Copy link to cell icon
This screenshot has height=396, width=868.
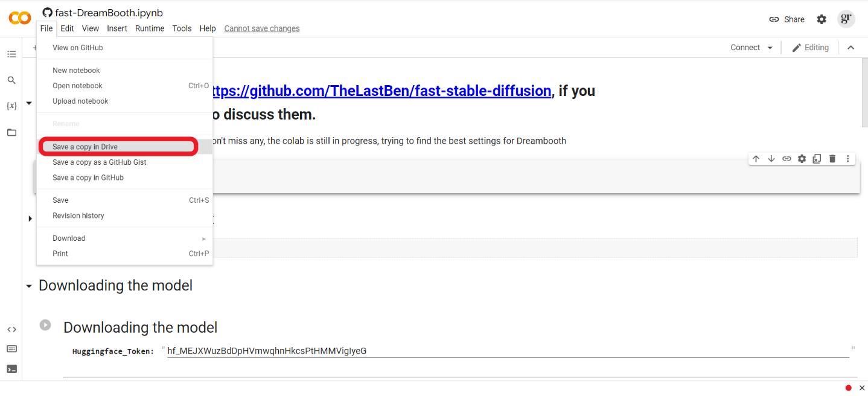pos(787,159)
